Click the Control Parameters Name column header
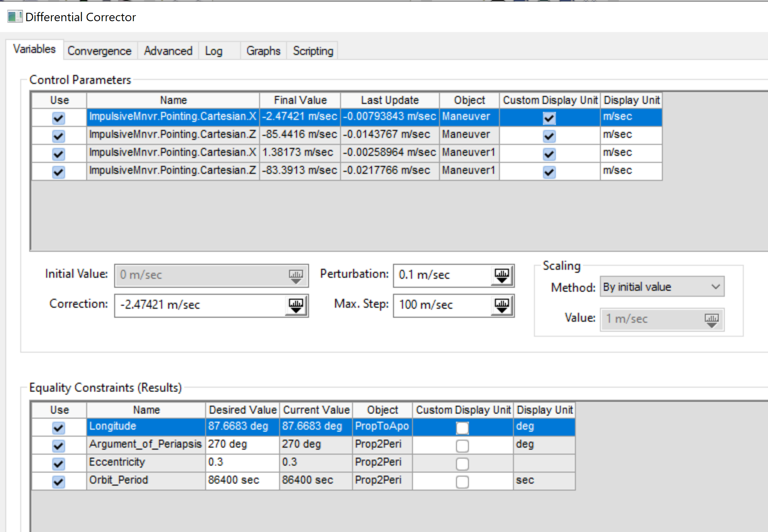Viewport: 768px width, 532px height. (173, 100)
